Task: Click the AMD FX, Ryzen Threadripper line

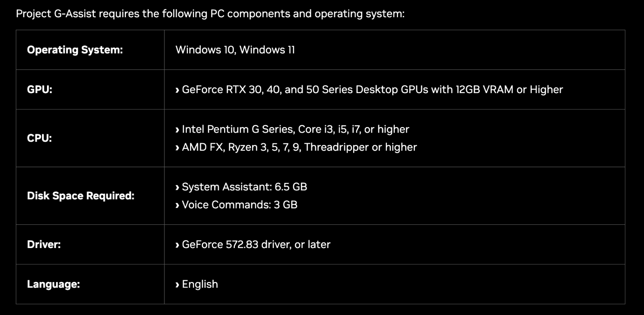Action: coord(299,147)
